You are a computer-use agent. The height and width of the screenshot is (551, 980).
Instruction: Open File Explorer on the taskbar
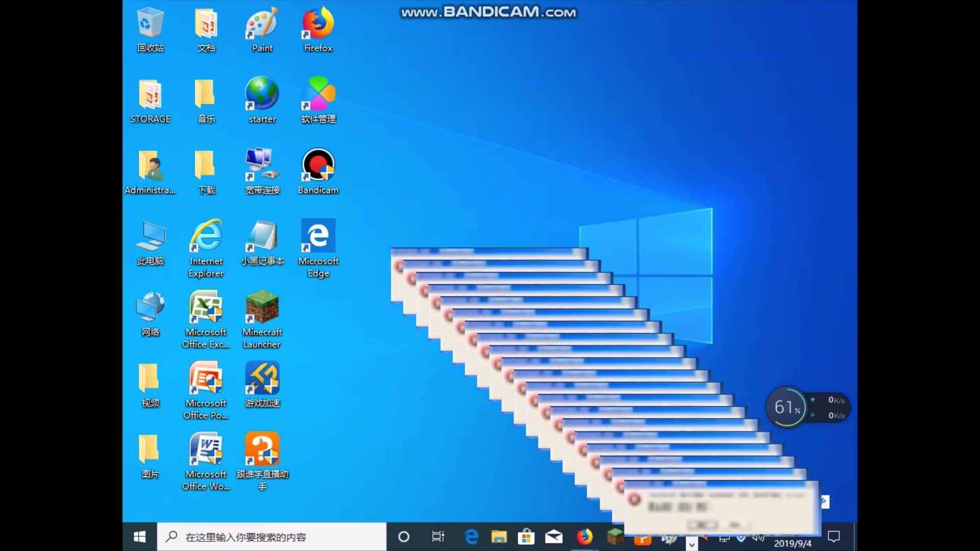coord(499,537)
